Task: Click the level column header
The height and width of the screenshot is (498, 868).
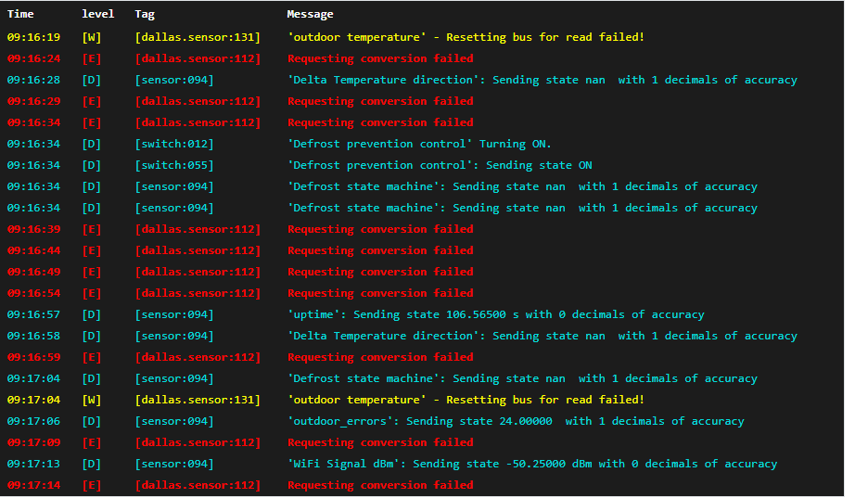Action: click(x=97, y=15)
